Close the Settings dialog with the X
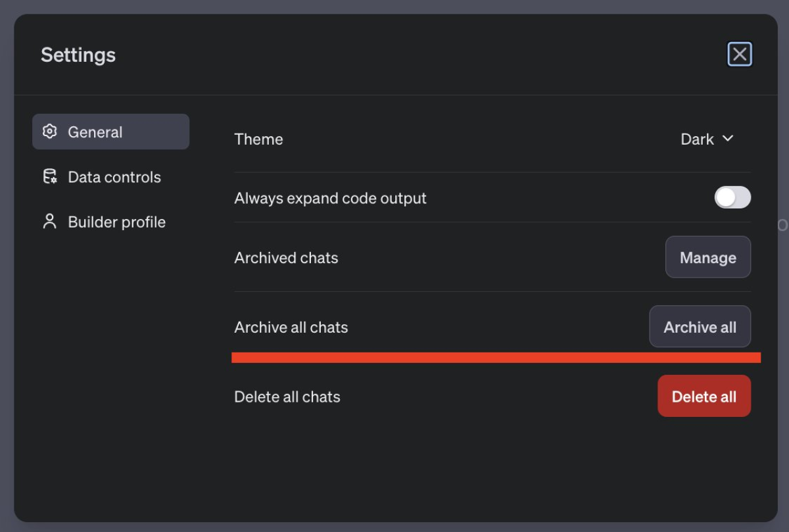Screen dimensions: 789x532 (x=740, y=54)
